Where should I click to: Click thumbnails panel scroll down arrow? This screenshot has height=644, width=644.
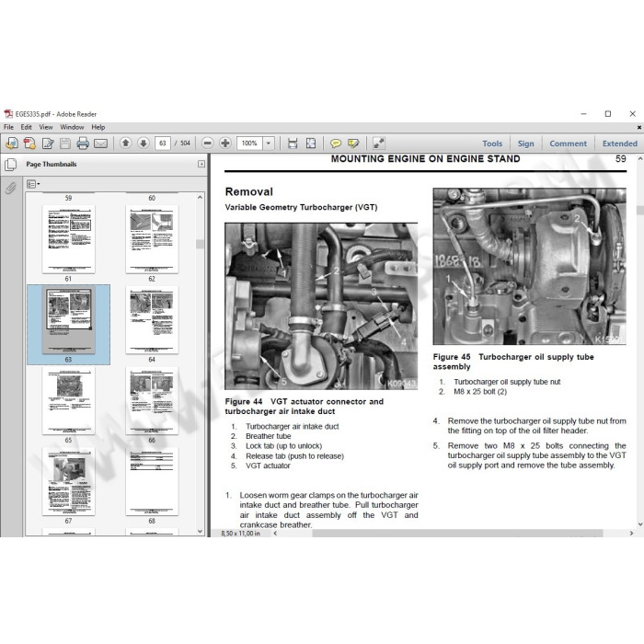[x=200, y=531]
